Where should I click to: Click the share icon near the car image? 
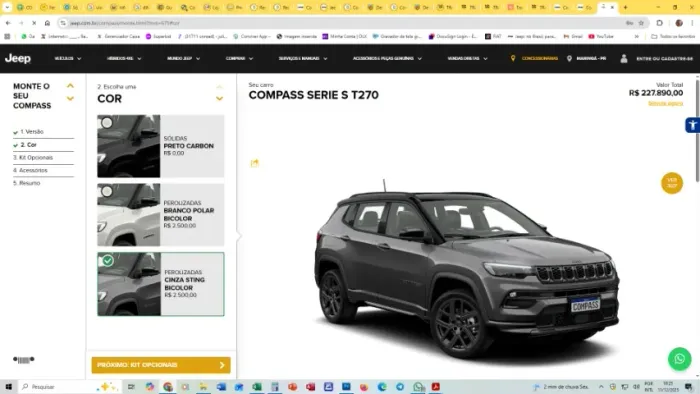[x=254, y=163]
